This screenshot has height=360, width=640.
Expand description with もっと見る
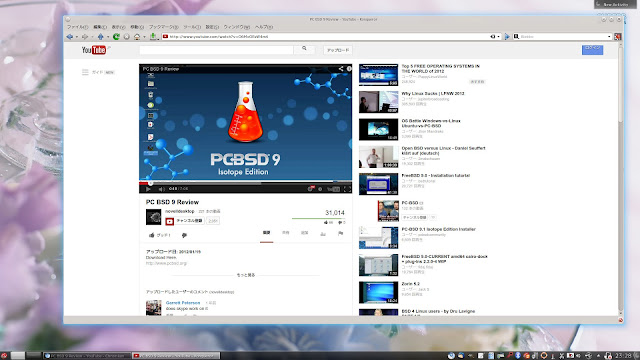click(246, 275)
